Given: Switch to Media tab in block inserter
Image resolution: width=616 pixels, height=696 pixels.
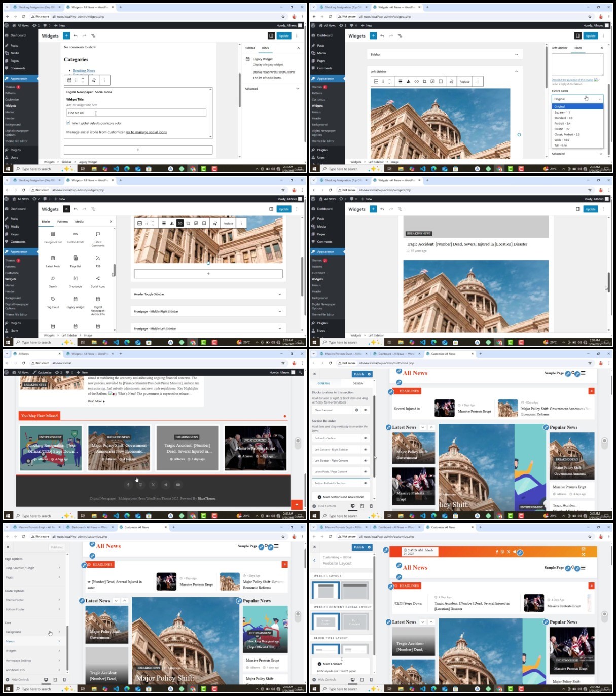Looking at the screenshot, I should pyautogui.click(x=79, y=222).
